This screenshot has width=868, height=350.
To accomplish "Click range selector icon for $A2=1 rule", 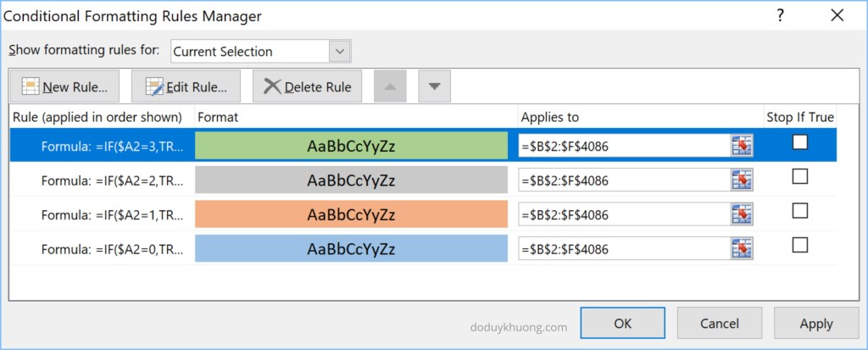I will (742, 214).
